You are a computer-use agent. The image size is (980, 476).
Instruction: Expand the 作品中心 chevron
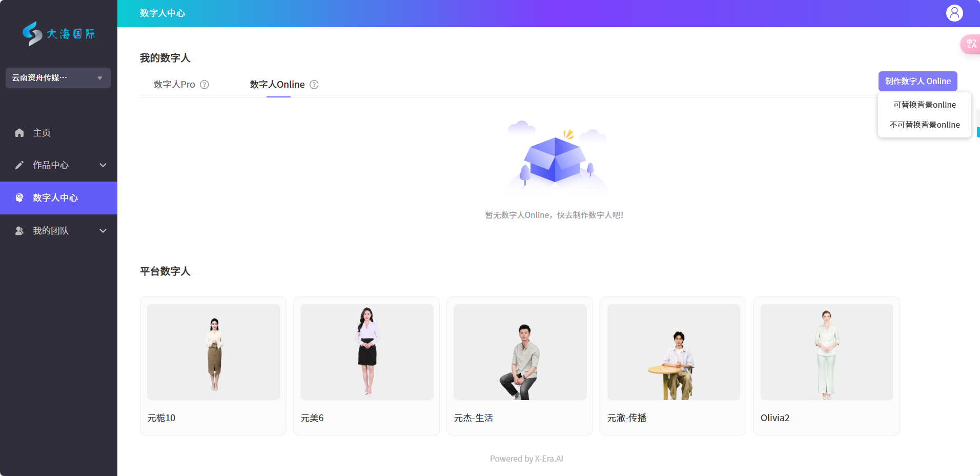103,165
